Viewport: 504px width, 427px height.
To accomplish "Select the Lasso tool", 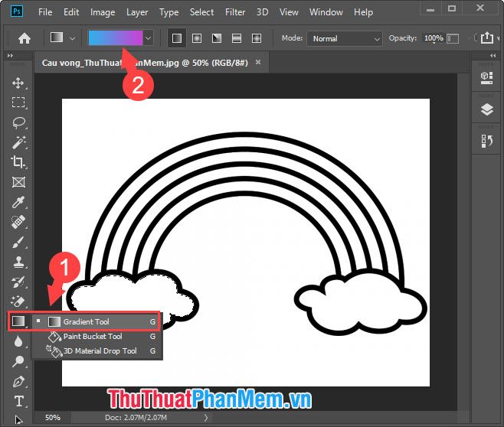I will click(x=18, y=122).
